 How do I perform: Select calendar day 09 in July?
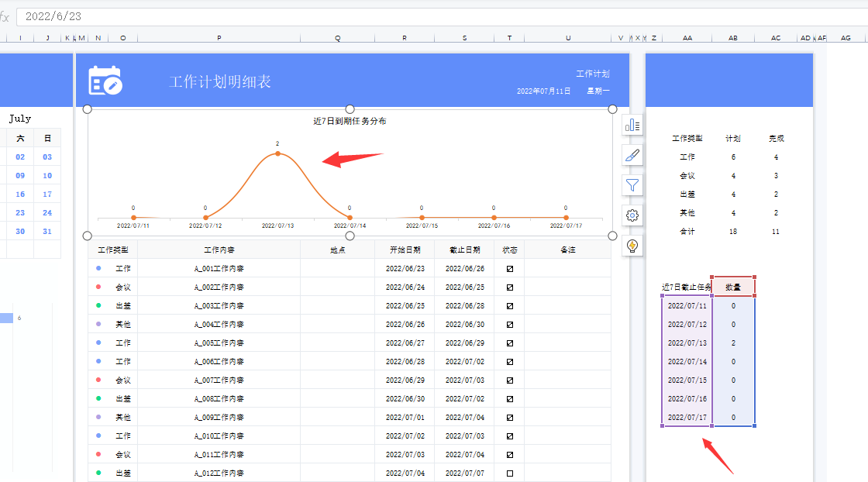(x=20, y=175)
